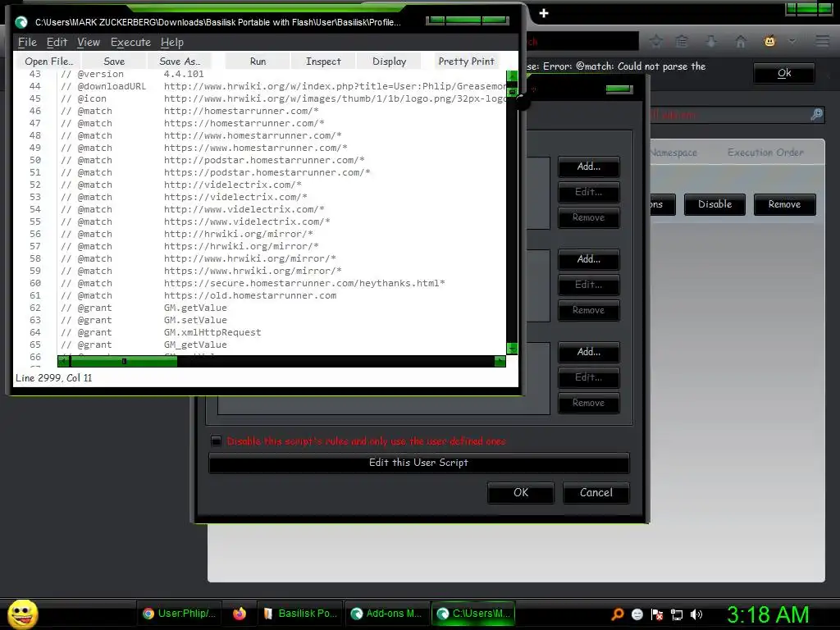840x630 pixels.
Task: Click the Scratchpad window title bar app icon
Action: click(x=21, y=22)
